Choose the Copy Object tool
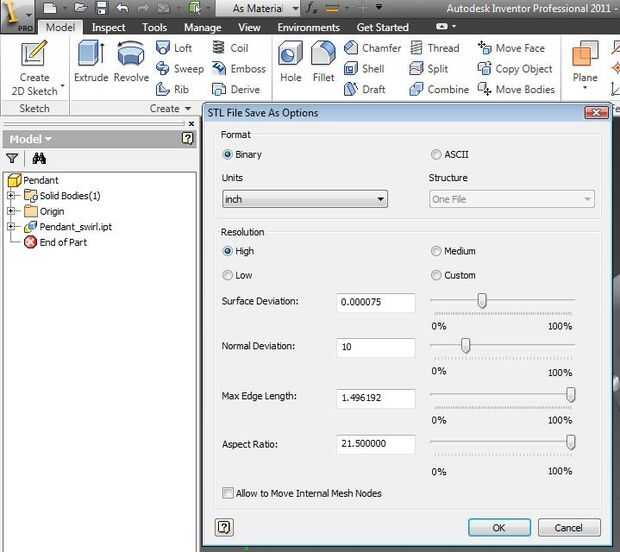 (x=514, y=68)
